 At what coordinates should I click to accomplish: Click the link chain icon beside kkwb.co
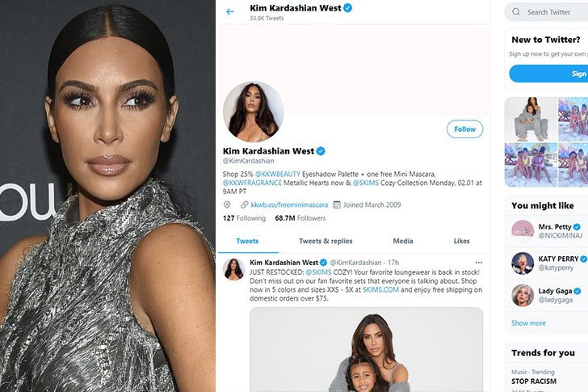point(245,204)
